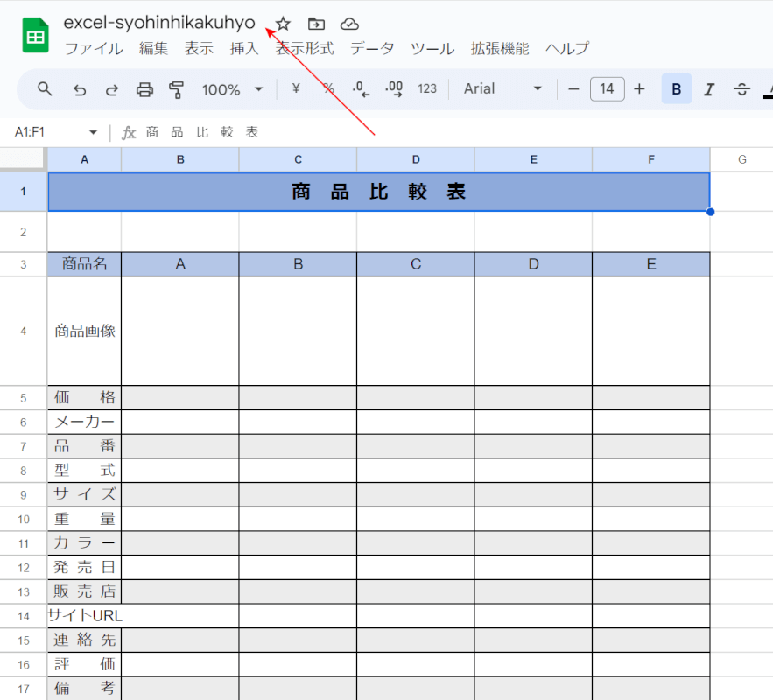Toggle strikethrough formatting

[x=742, y=88]
